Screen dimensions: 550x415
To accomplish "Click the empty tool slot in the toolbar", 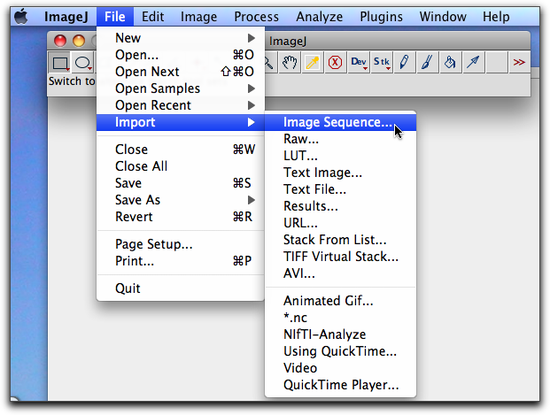I will point(496,62).
